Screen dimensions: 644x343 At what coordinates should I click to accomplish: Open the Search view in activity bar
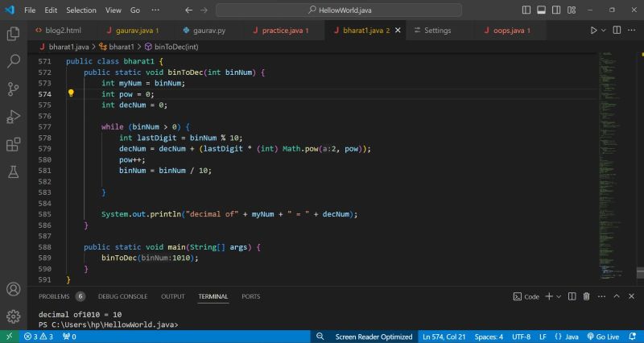13,61
